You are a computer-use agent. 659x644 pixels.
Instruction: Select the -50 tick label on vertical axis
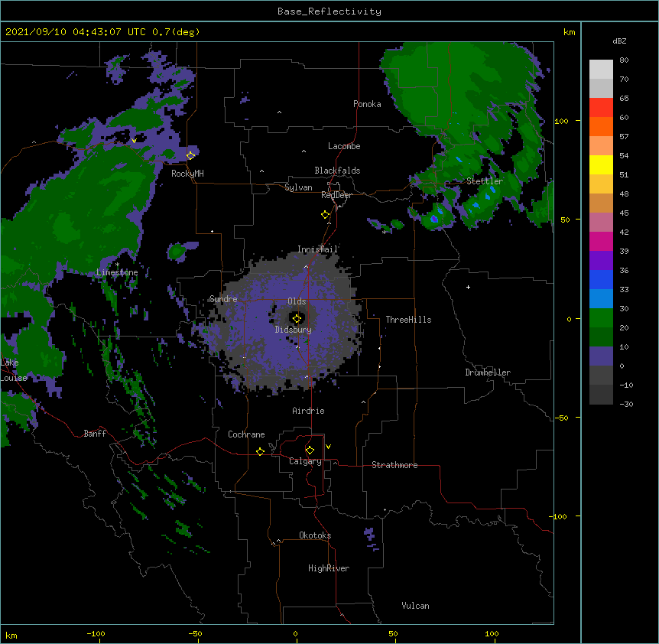point(561,418)
